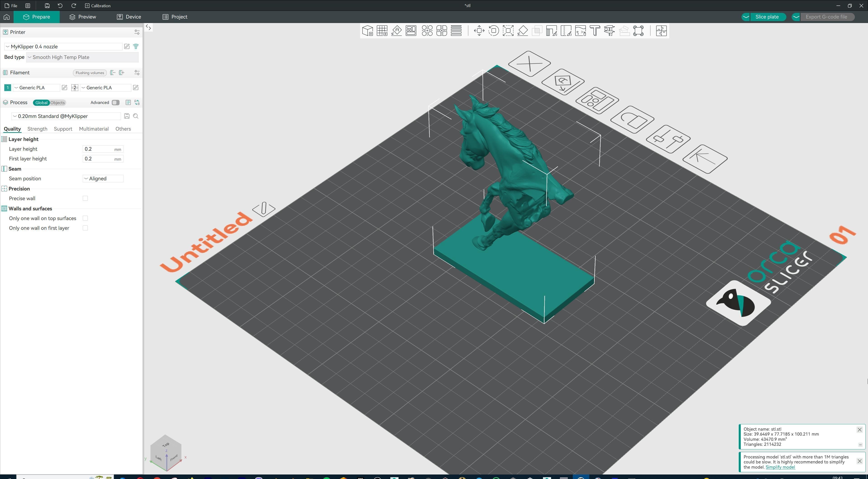Open Export G-code dropdown arrow

tap(796, 17)
